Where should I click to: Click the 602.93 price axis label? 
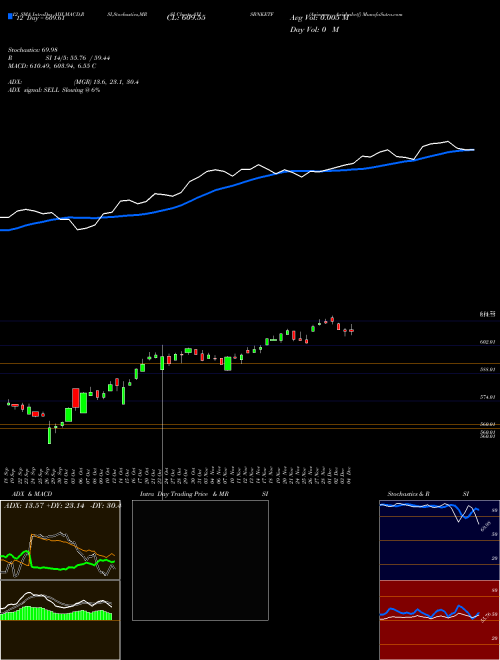(487, 343)
